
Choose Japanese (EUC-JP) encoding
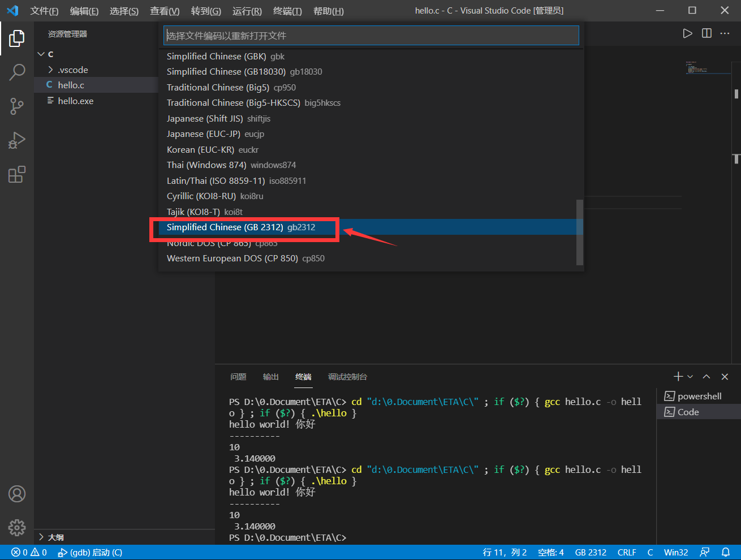(x=371, y=134)
